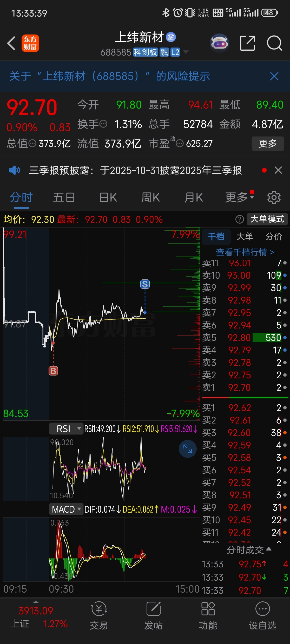Tap the L2 level tag
The height and width of the screenshot is (644, 290).
[x=175, y=52]
